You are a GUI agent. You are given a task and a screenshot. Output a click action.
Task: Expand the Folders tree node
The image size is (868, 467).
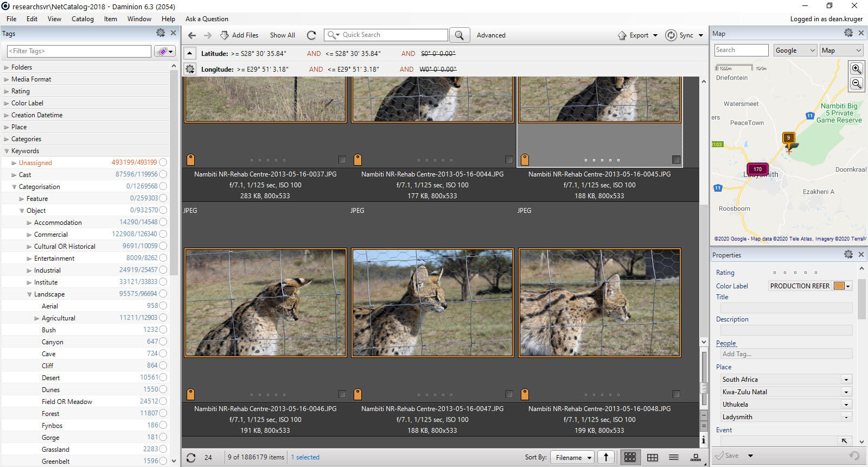(7, 67)
